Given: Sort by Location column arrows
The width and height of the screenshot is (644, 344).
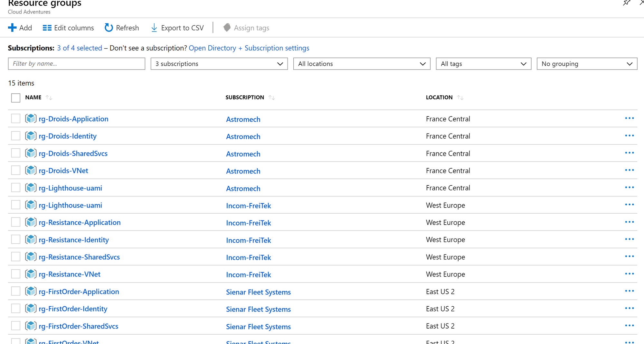Looking at the screenshot, I should pyautogui.click(x=460, y=98).
